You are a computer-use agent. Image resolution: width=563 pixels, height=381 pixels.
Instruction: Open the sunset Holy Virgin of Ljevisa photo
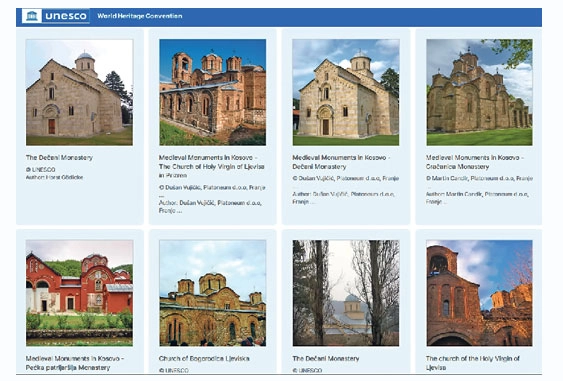[479, 293]
